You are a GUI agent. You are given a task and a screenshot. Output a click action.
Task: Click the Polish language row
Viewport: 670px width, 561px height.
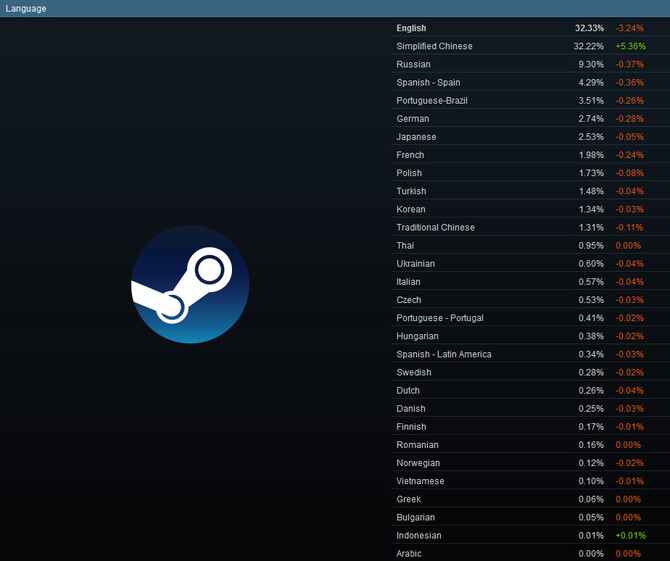[530, 173]
